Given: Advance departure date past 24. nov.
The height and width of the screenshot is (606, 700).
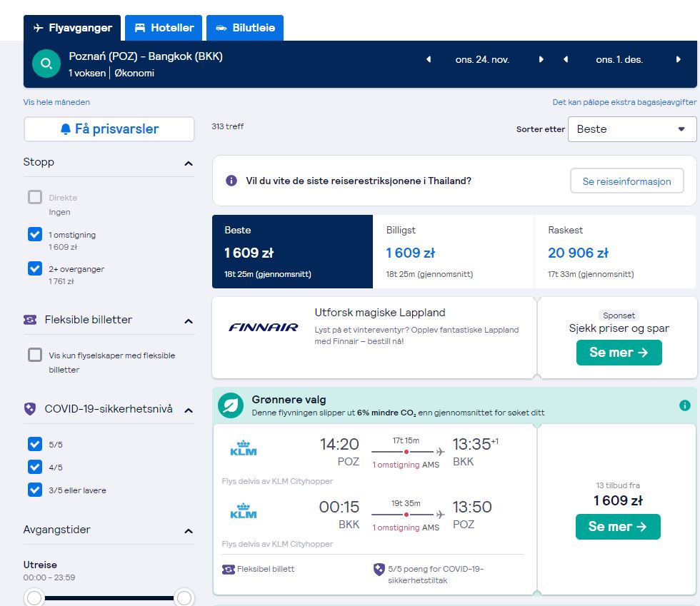Looking at the screenshot, I should coord(541,59).
